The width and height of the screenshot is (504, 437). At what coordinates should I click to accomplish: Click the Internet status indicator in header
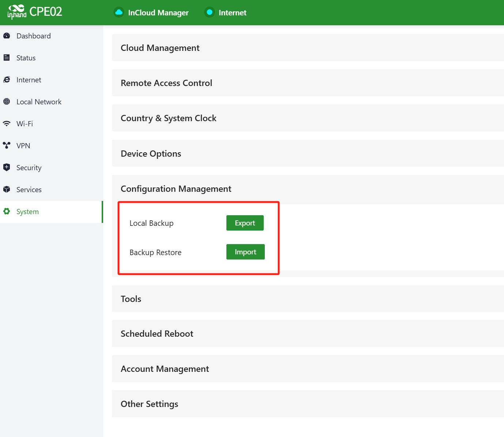(210, 12)
